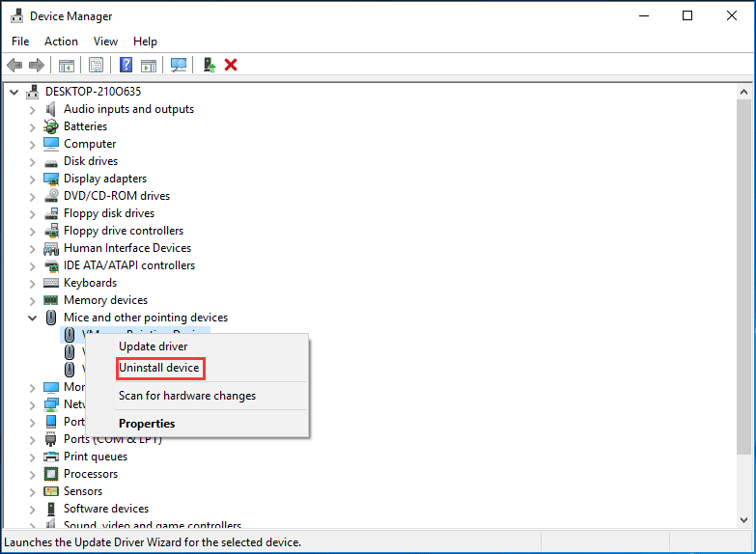Click the Properties sheet toolbar icon
This screenshot has height=554, width=756.
[x=96, y=65]
